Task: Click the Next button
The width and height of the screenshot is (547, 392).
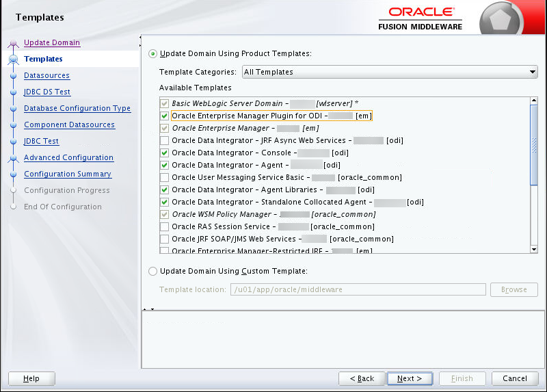Action: tap(410, 378)
